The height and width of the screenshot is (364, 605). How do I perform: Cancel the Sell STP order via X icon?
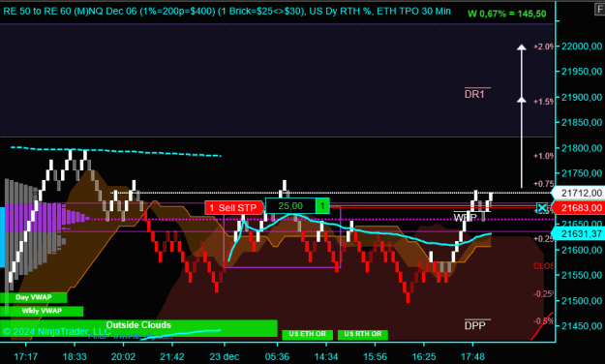tap(542, 209)
